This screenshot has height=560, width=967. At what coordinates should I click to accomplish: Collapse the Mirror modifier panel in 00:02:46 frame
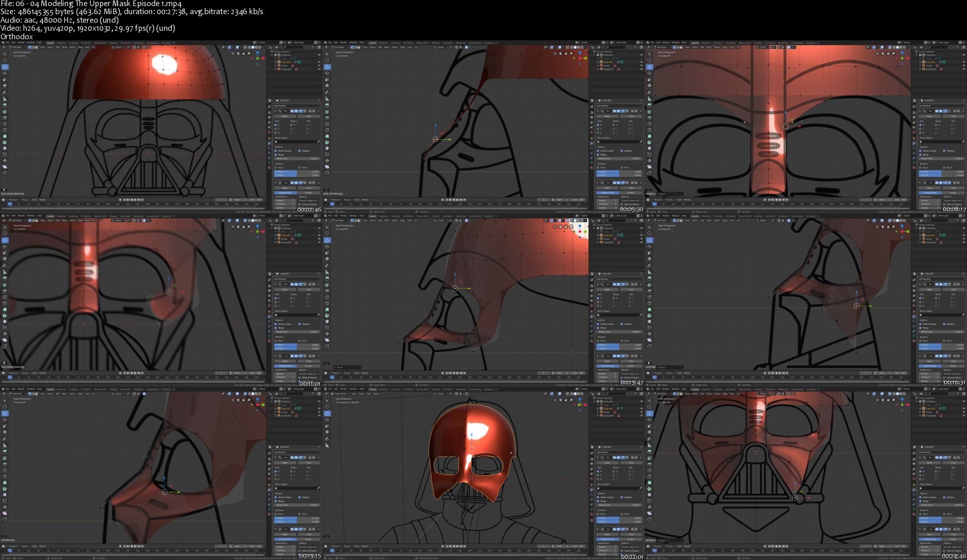click(275, 111)
